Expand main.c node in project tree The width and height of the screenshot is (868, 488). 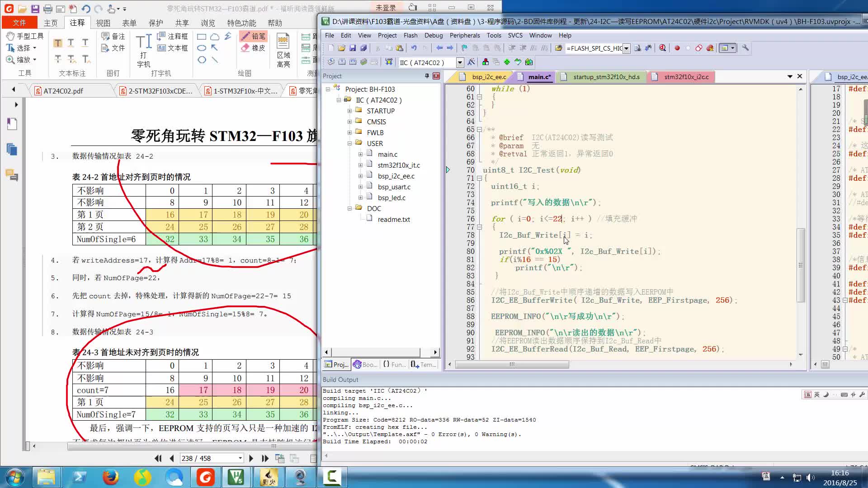pyautogui.click(x=360, y=154)
